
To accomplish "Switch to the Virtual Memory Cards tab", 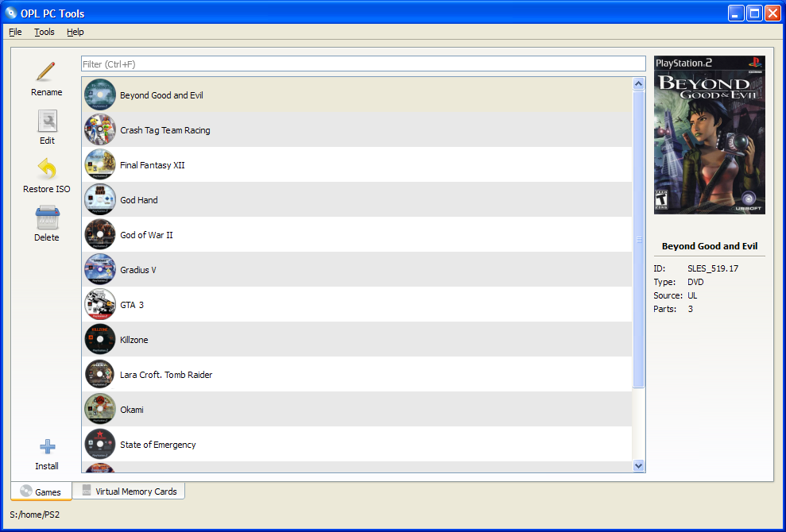I will 129,492.
